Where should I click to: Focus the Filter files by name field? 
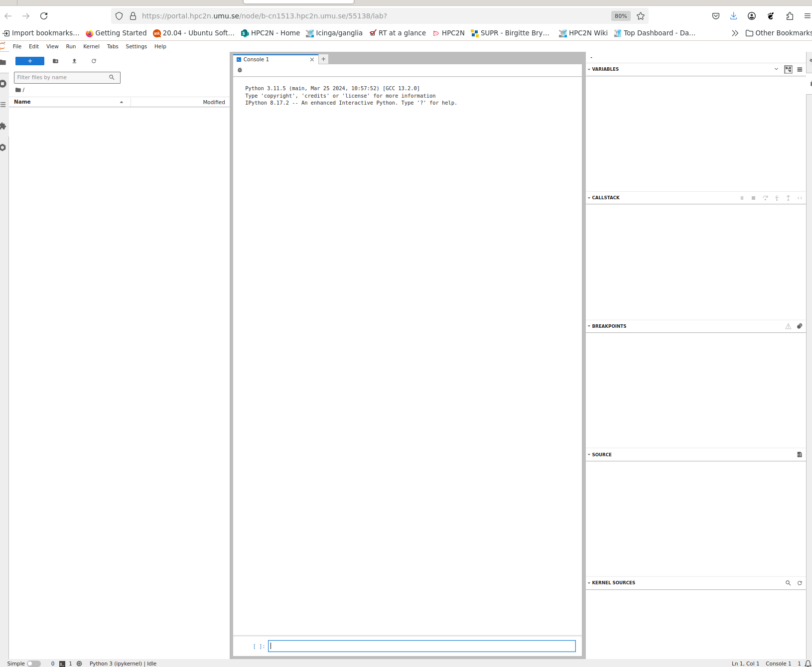coord(67,77)
